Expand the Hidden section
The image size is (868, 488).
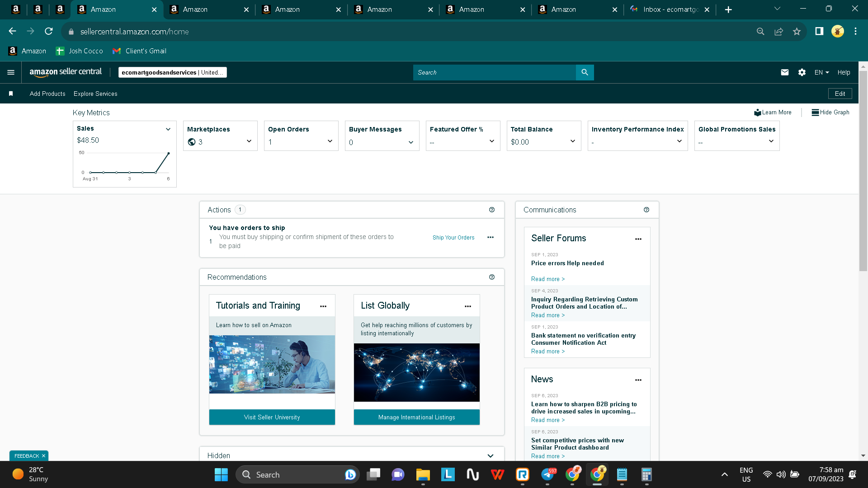491,455
